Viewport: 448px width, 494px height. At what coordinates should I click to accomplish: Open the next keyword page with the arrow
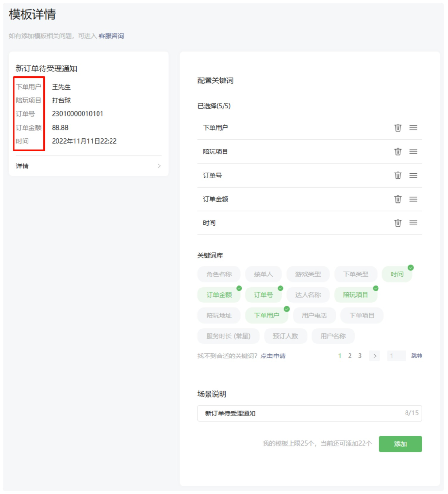click(375, 356)
